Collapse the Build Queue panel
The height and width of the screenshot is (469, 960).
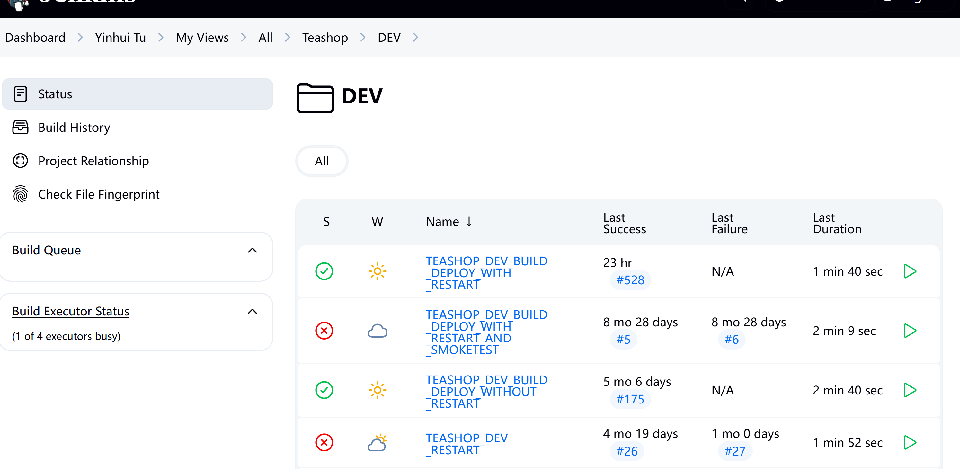point(252,250)
